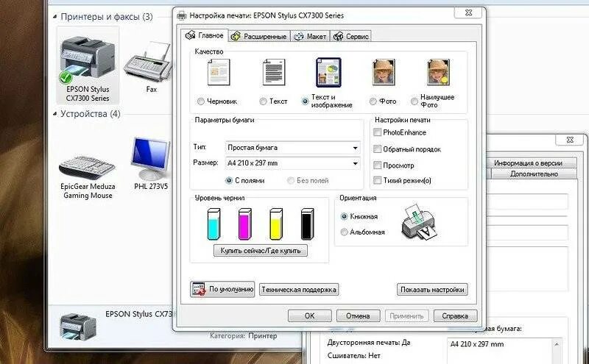The image size is (589, 364).
Task: Collapse the Принтеры и факсы group
Action: 55,17
